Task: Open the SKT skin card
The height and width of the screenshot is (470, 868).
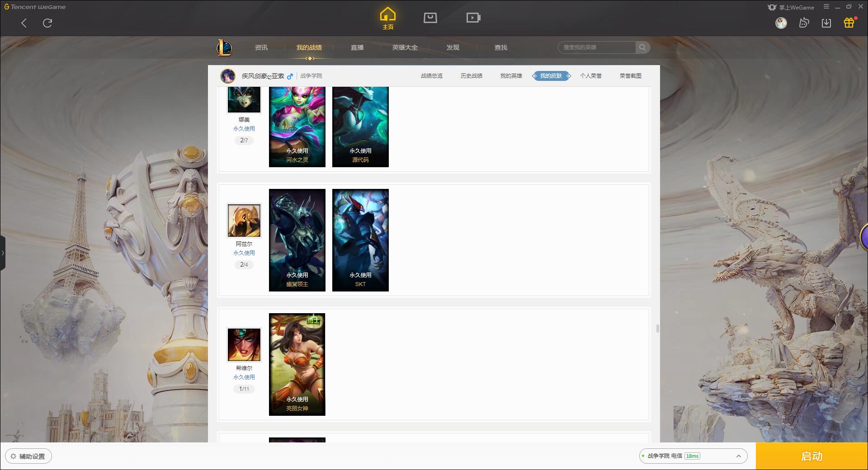Action: point(360,240)
